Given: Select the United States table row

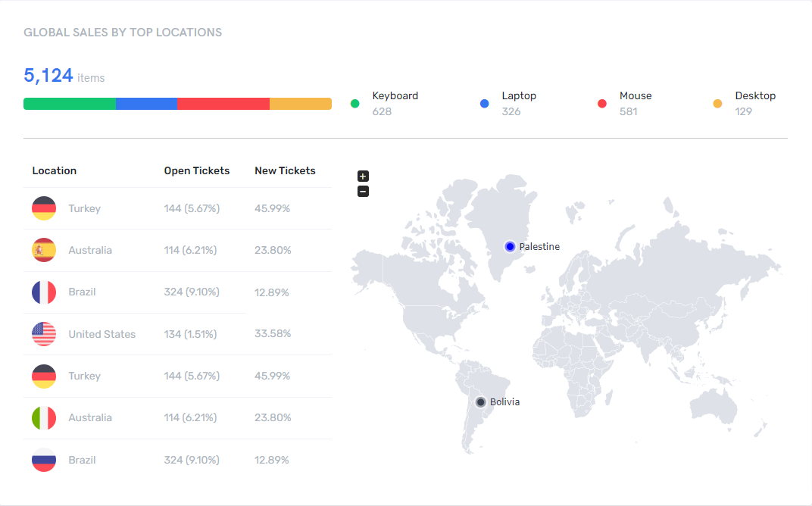Looking at the screenshot, I should click(177, 334).
